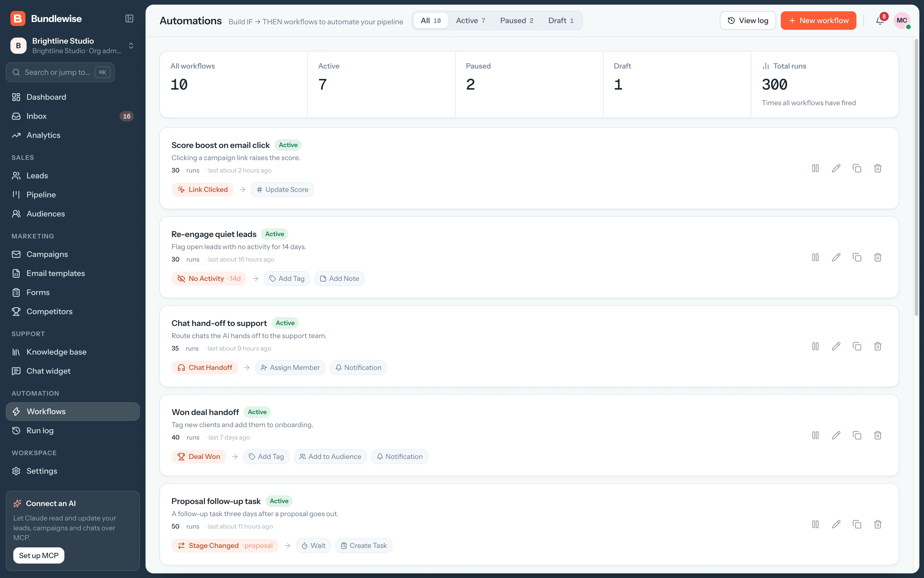Viewport: 924px width, 578px height.
Task: Edit Chat hand-off to support workflow
Action: 836,346
